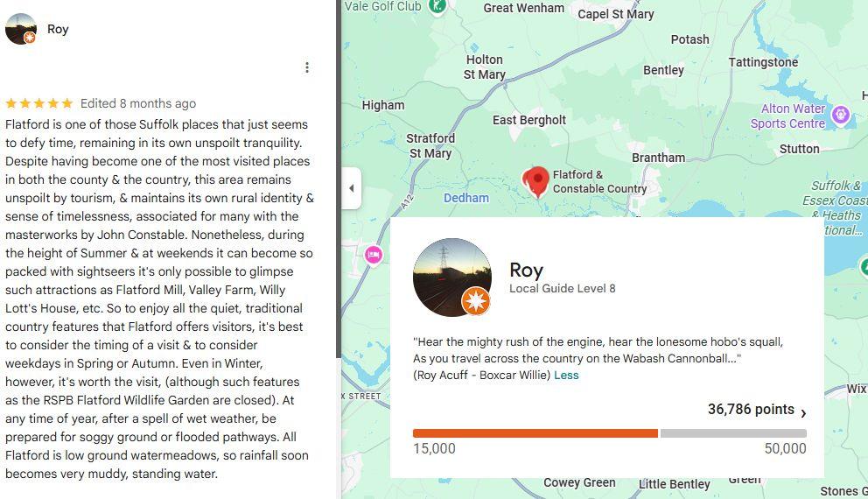
Task: Select the Dedham map label
Action: [466, 198]
